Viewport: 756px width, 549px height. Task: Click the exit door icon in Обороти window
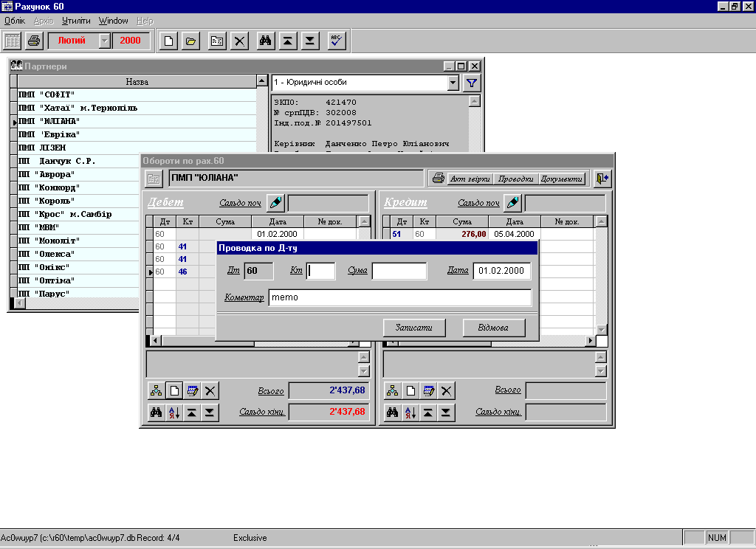click(x=602, y=179)
